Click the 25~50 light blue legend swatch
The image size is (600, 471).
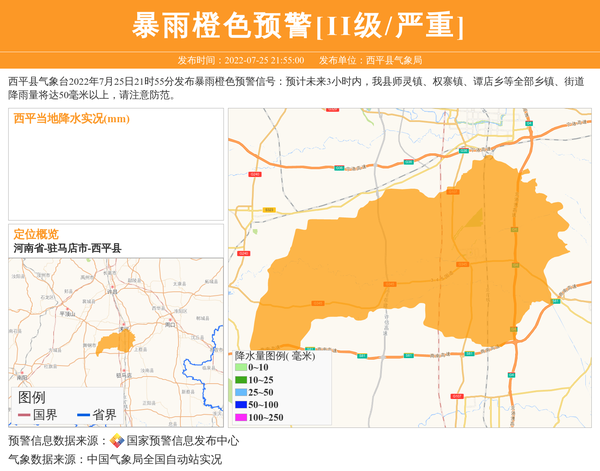click(240, 393)
